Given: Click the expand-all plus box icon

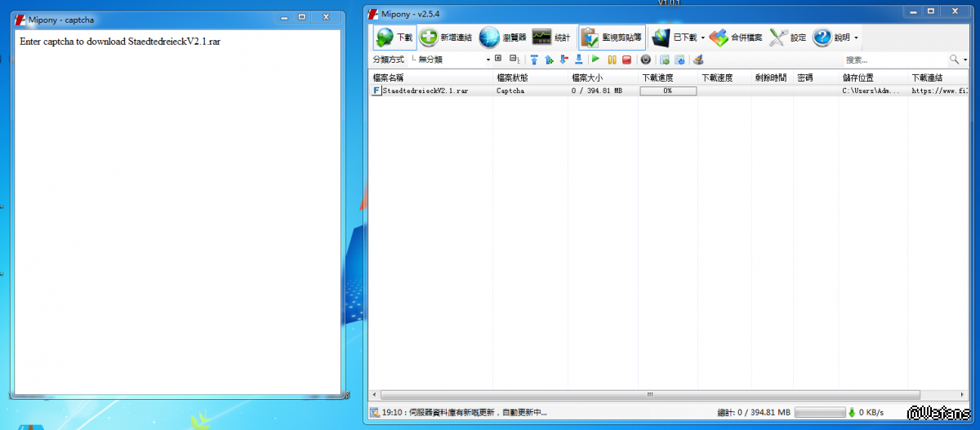Looking at the screenshot, I should point(498,59).
